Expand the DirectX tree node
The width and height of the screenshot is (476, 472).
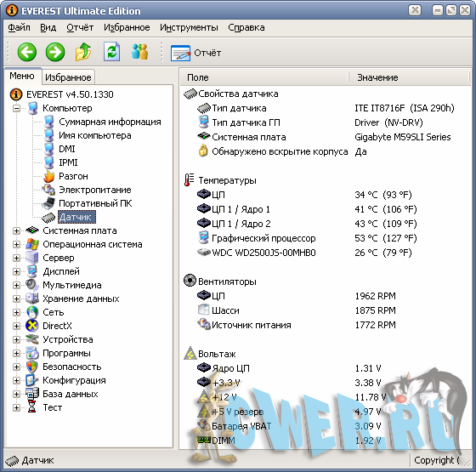[x=16, y=326]
